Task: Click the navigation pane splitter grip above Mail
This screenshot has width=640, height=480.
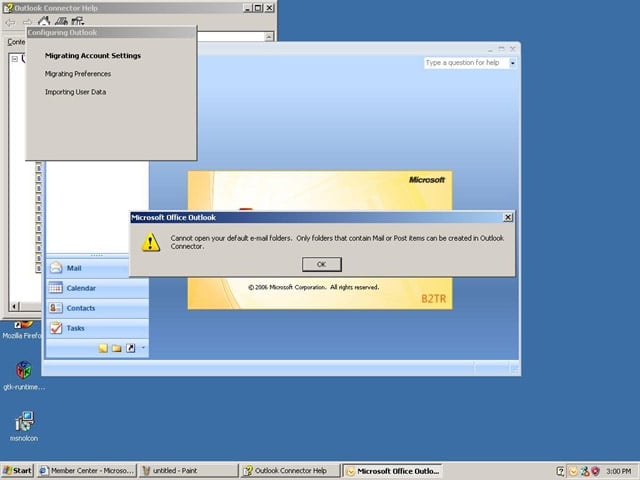Action: [97, 256]
